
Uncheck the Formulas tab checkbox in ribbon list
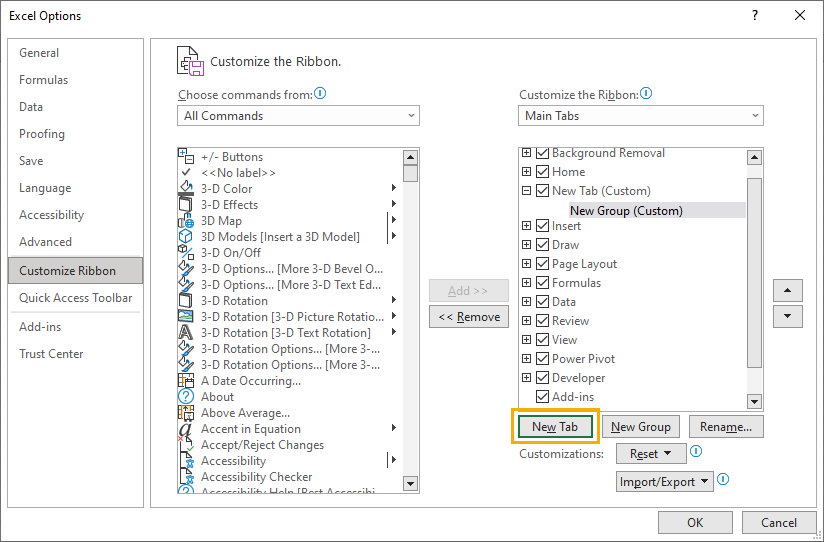542,283
